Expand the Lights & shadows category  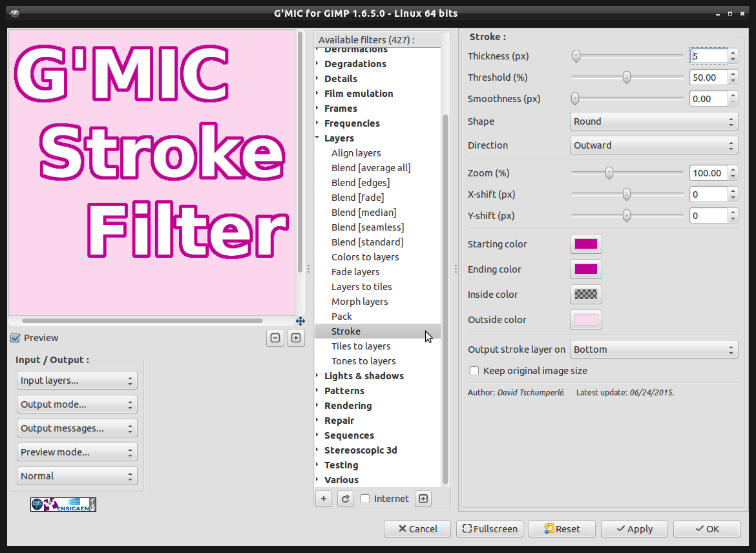coord(317,375)
